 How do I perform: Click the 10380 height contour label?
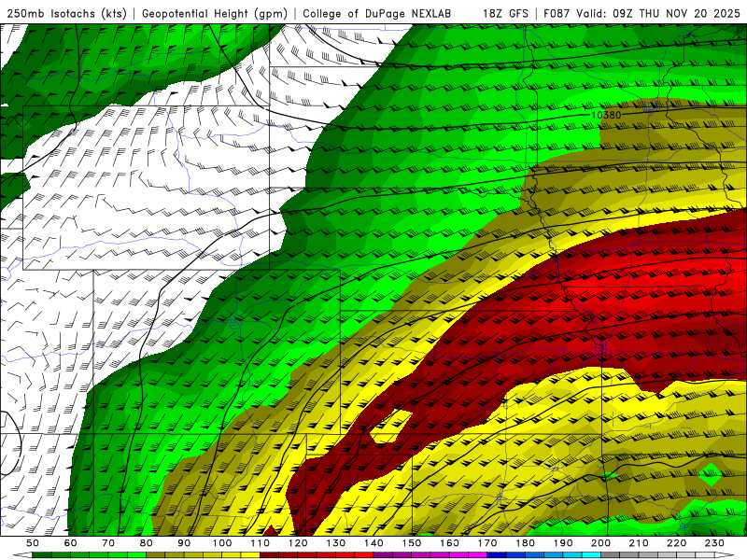pyautogui.click(x=606, y=115)
